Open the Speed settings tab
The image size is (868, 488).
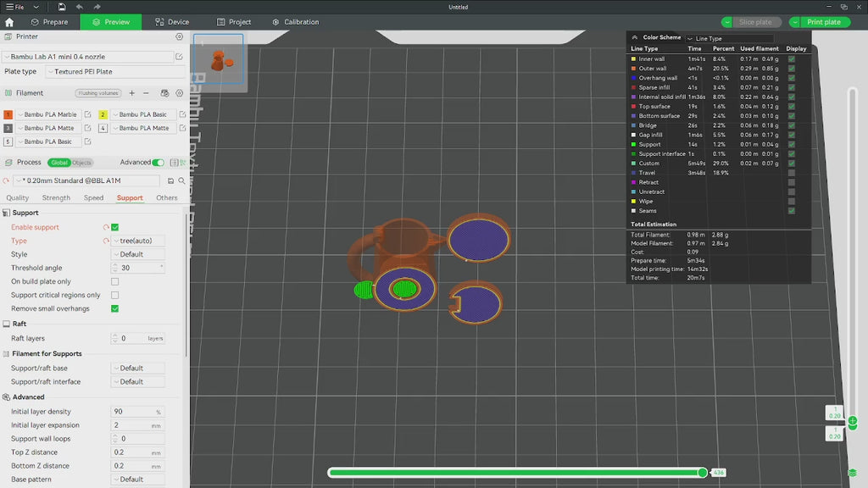(93, 198)
